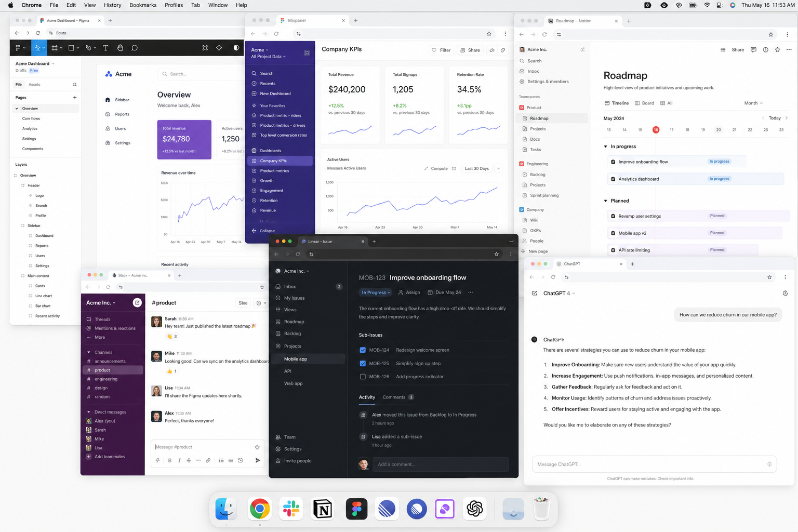The image size is (798, 532).
Task: Bookmark the Mixpanel tab with the star
Action: 489,34
